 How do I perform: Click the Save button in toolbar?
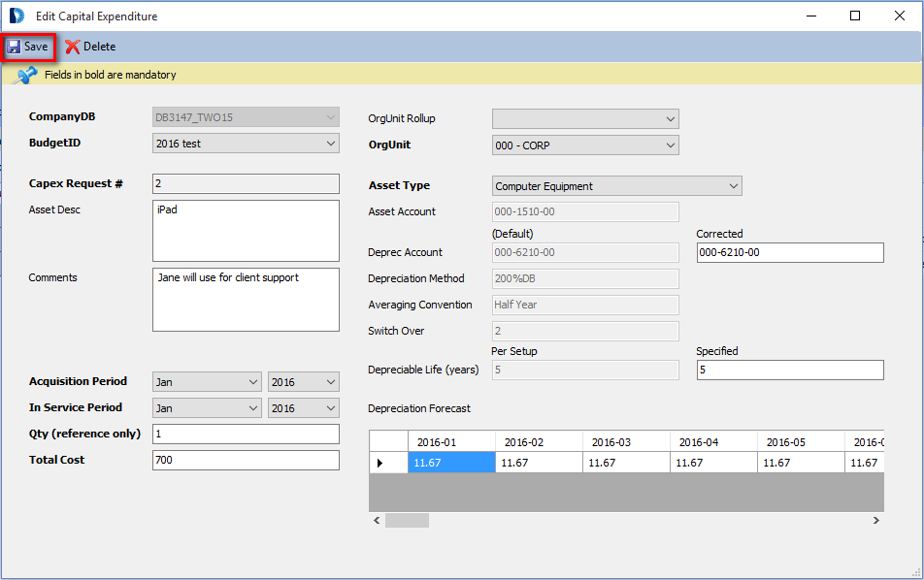pos(28,47)
